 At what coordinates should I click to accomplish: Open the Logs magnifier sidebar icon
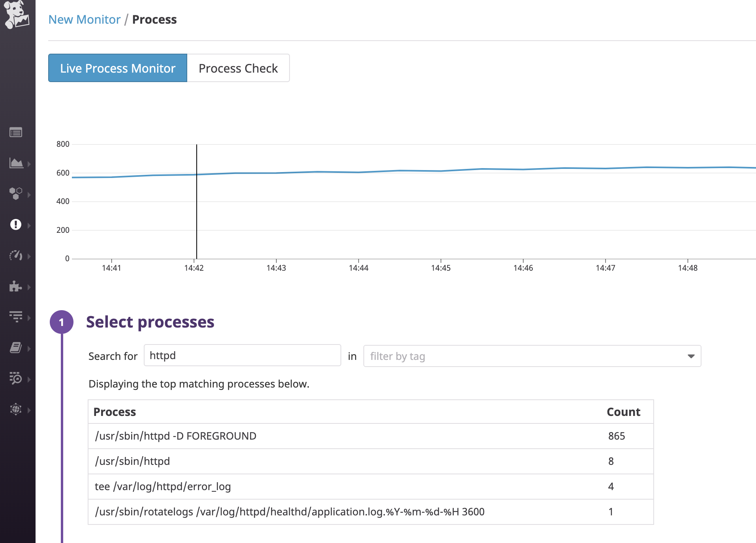pyautogui.click(x=16, y=378)
